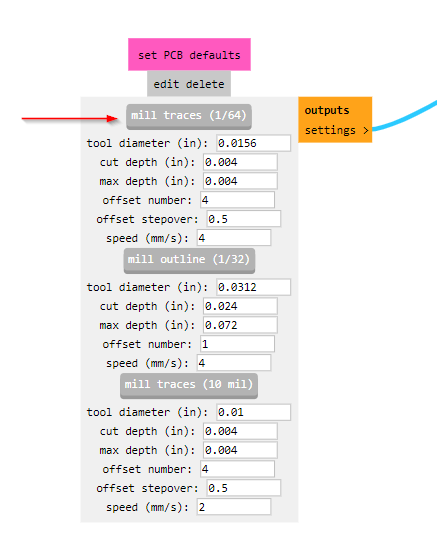Focus offset stepover field under mill traces (1/64)

(x=244, y=219)
